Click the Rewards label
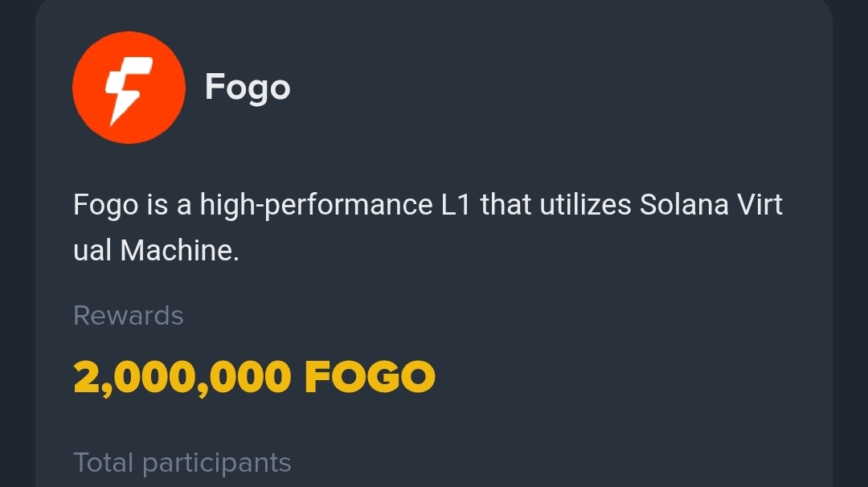This screenshot has width=868, height=487. (128, 316)
